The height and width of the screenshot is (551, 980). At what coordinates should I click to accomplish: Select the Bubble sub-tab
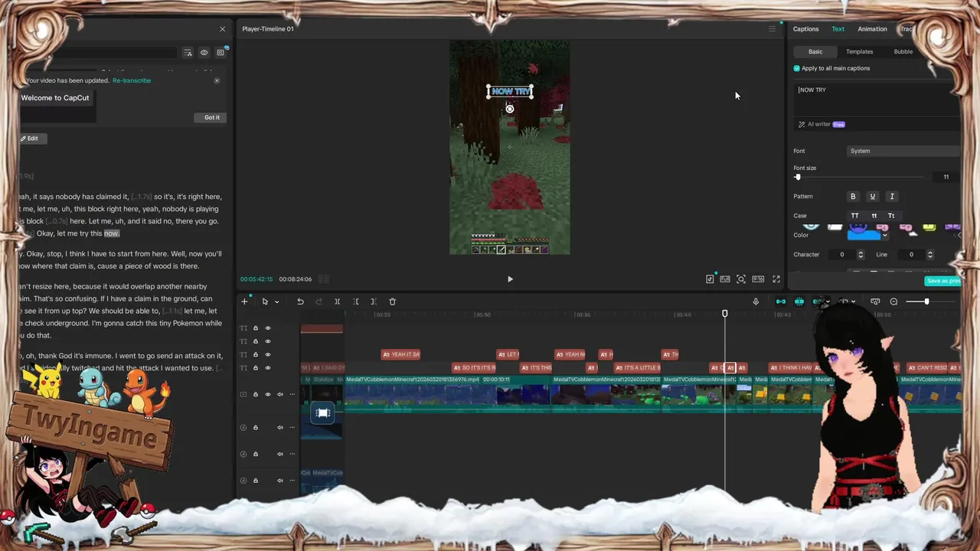903,52
